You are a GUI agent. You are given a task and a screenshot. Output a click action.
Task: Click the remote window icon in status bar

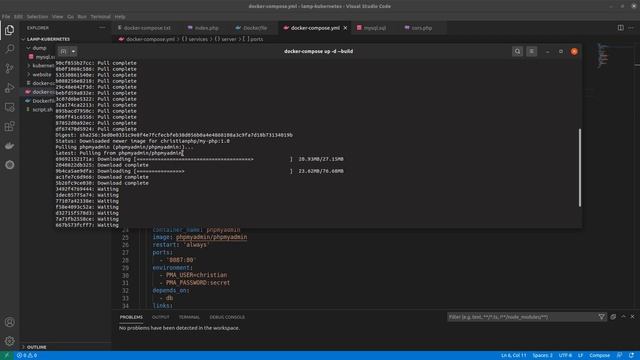pos(7,355)
